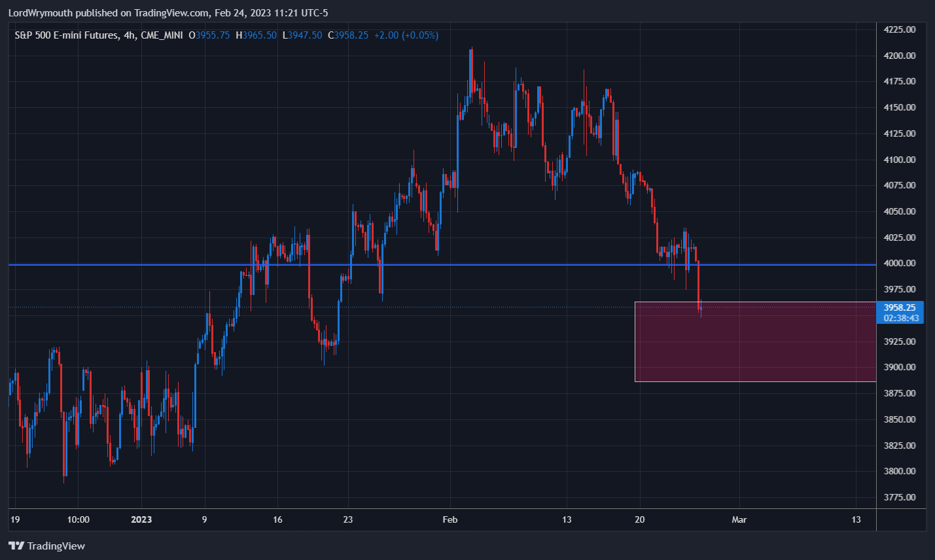
Task: Click the time axis label 23
Action: 348,519
